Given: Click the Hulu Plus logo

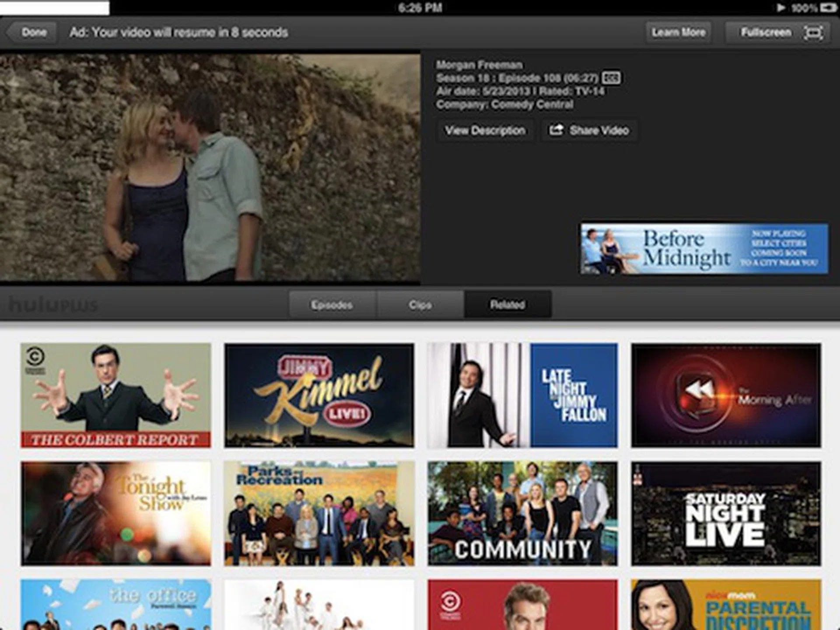Looking at the screenshot, I should coord(53,304).
